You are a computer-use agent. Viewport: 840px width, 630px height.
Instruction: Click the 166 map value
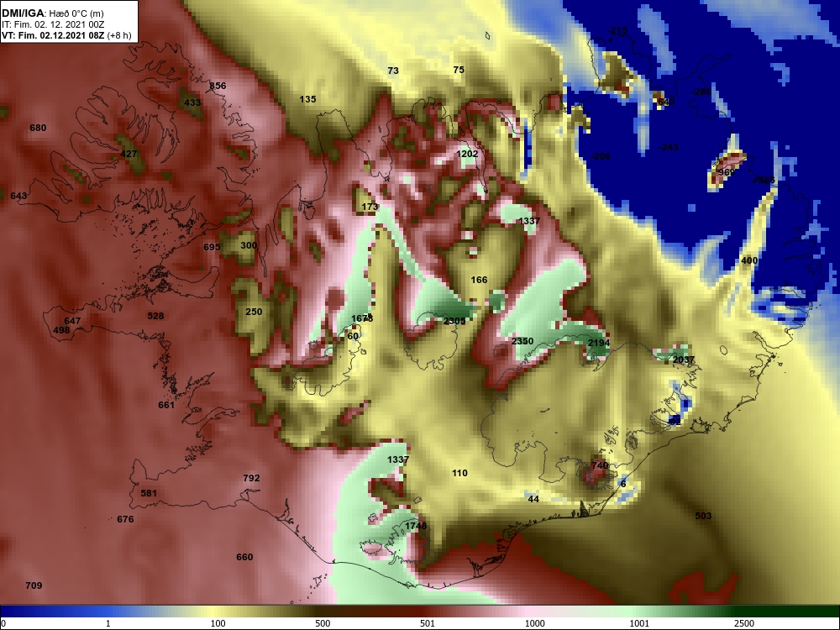pyautogui.click(x=479, y=280)
